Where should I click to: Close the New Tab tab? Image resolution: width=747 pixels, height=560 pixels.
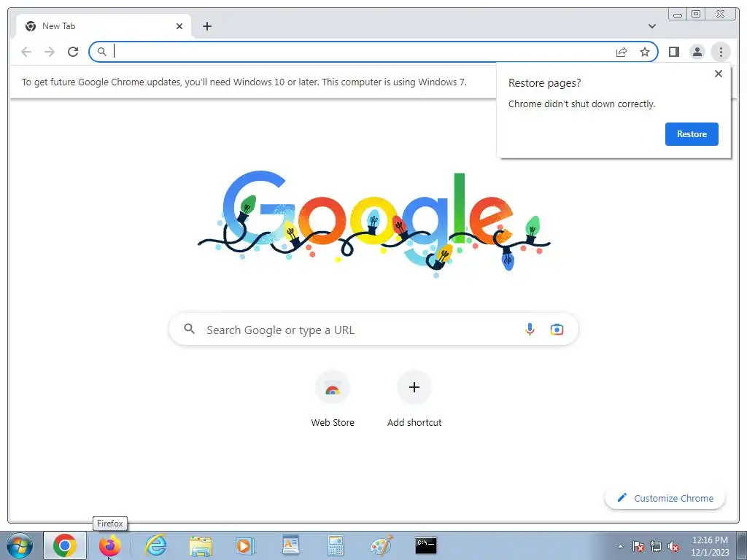coord(179,26)
